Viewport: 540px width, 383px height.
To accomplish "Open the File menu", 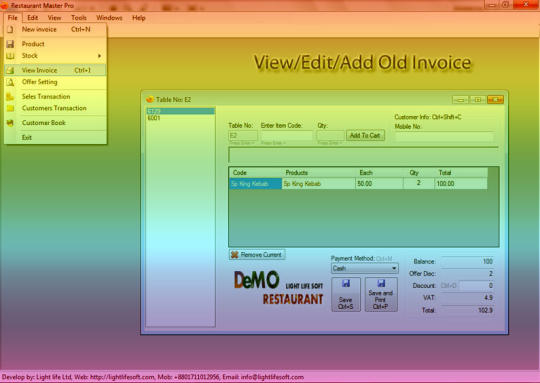I will click(13, 18).
